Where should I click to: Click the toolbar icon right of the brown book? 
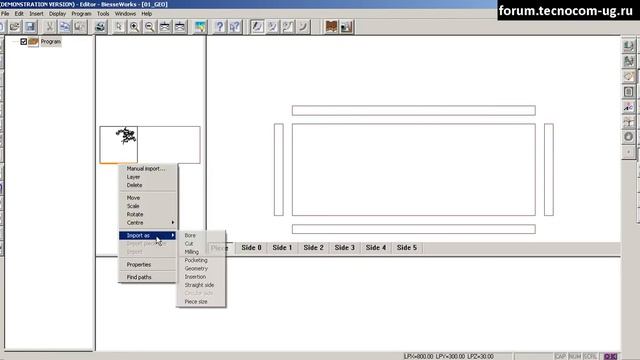pos(347,27)
